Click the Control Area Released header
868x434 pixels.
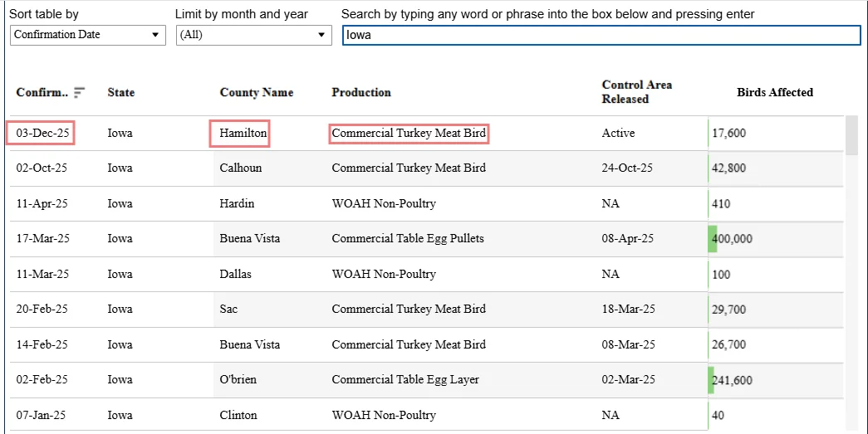(x=636, y=92)
